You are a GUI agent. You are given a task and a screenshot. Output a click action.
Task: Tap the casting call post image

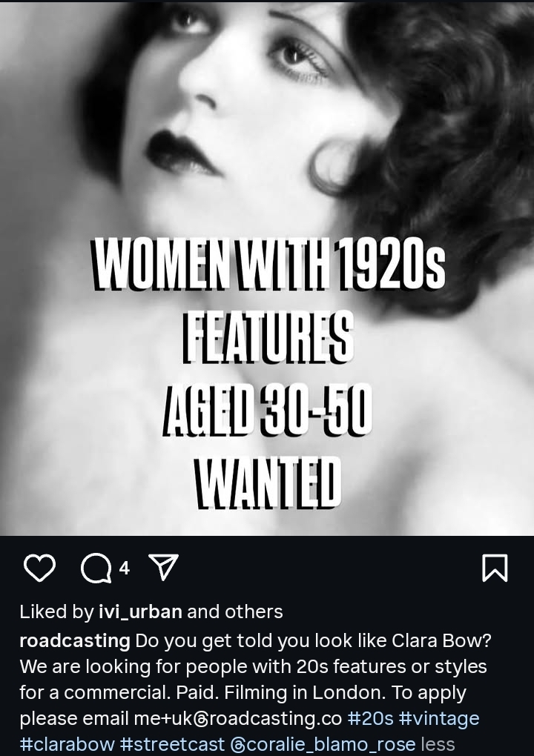coord(267,268)
